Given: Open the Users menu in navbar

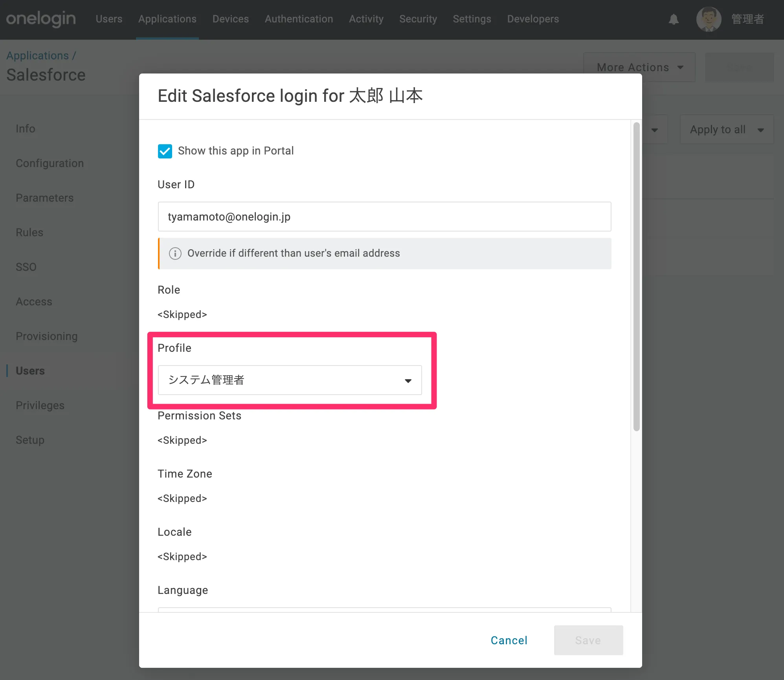Looking at the screenshot, I should 109,19.
